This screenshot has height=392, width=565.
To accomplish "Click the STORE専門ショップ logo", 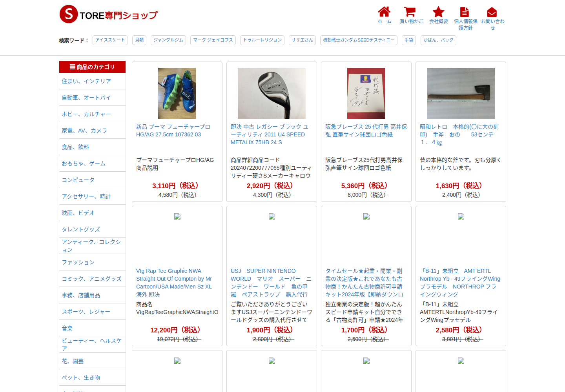I will (x=109, y=15).
